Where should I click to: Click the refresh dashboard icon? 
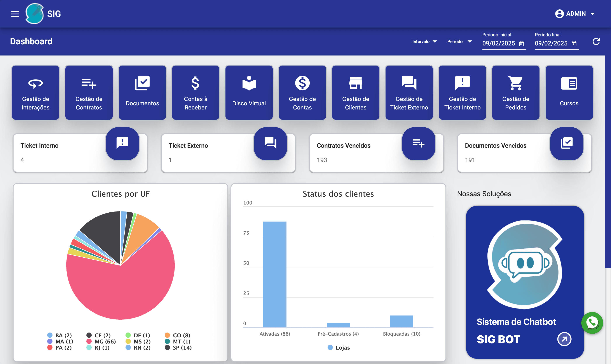click(x=596, y=42)
